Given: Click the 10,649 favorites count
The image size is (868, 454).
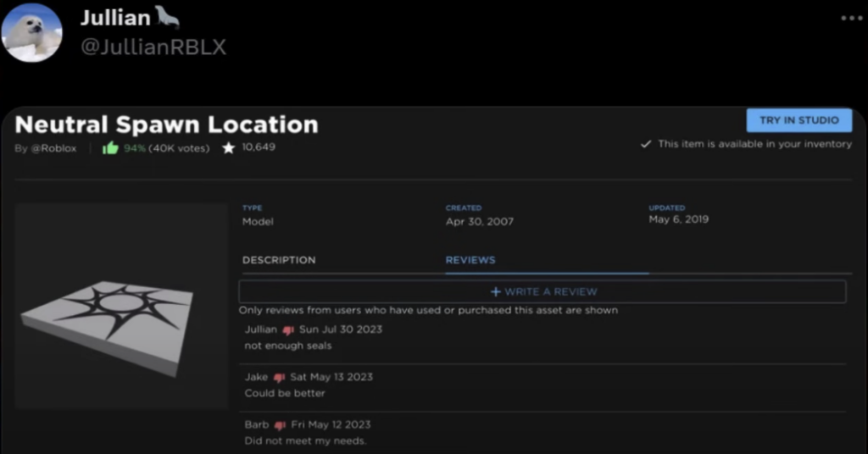Looking at the screenshot, I should (259, 147).
